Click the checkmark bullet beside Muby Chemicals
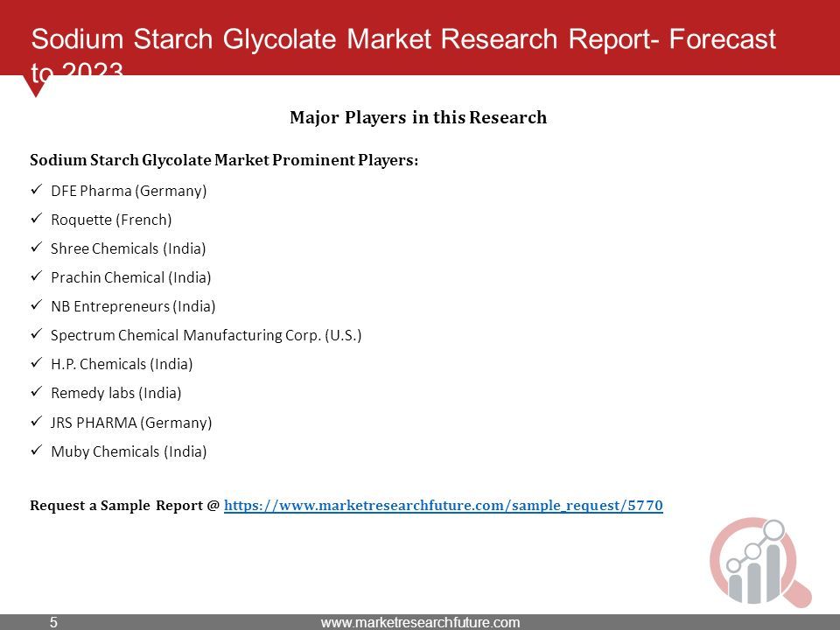Image resolution: width=840 pixels, height=630 pixels. click(x=37, y=451)
